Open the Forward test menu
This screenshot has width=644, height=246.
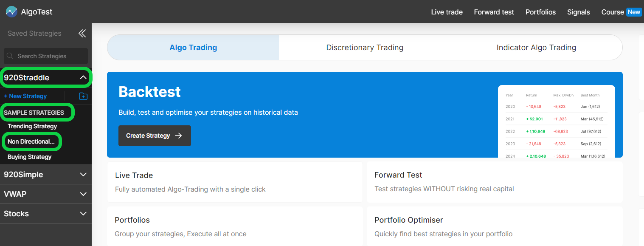[494, 12]
